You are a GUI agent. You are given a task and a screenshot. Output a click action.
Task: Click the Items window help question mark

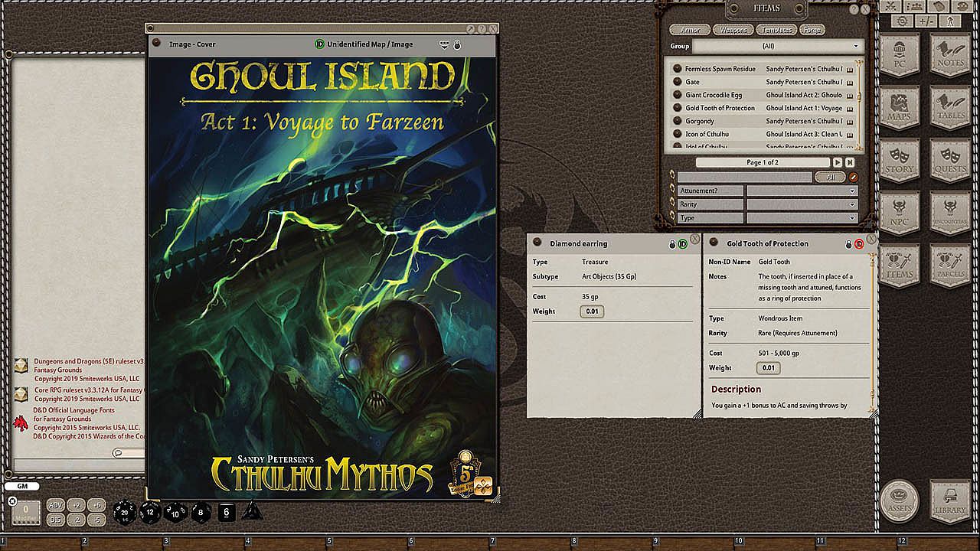[x=853, y=9]
